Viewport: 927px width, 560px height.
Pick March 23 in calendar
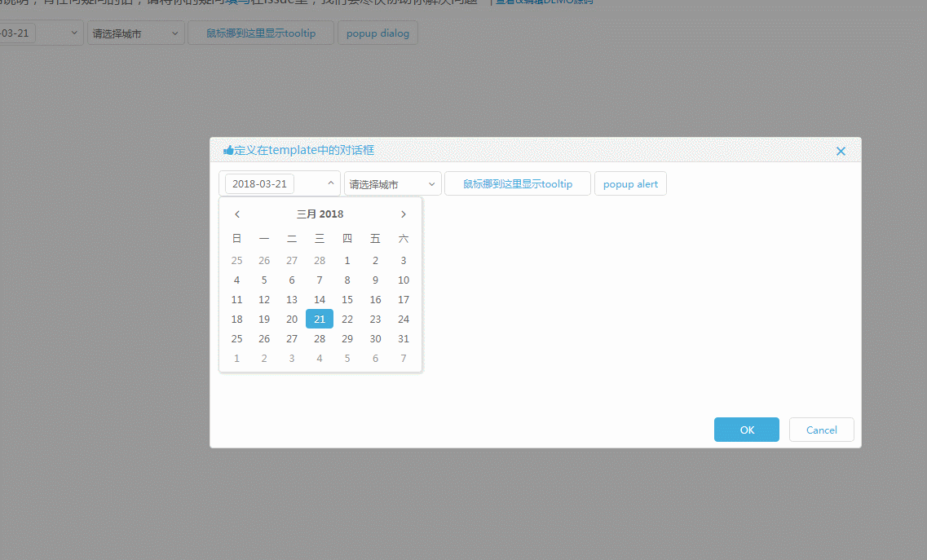pos(375,320)
